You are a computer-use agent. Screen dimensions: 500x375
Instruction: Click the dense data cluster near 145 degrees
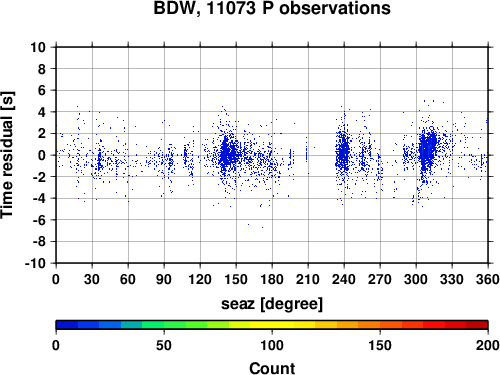click(228, 153)
